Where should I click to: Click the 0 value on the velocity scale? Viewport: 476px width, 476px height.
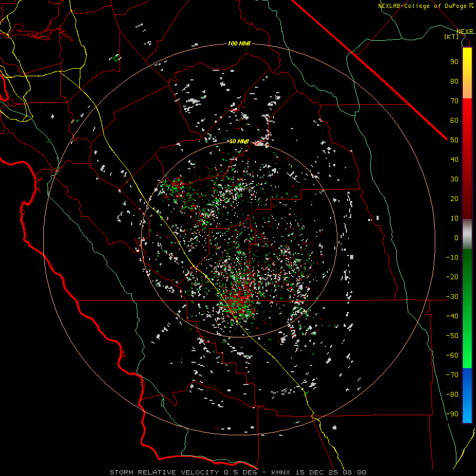click(456, 237)
